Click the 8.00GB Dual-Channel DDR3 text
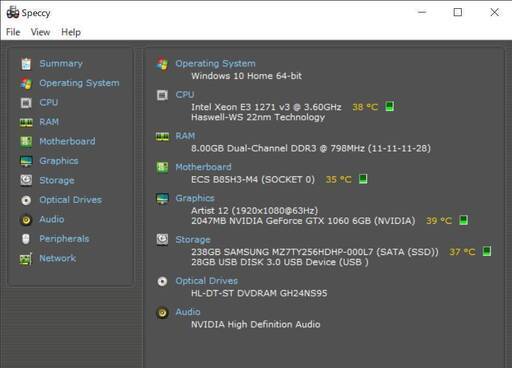The height and width of the screenshot is (368, 512). click(x=311, y=148)
